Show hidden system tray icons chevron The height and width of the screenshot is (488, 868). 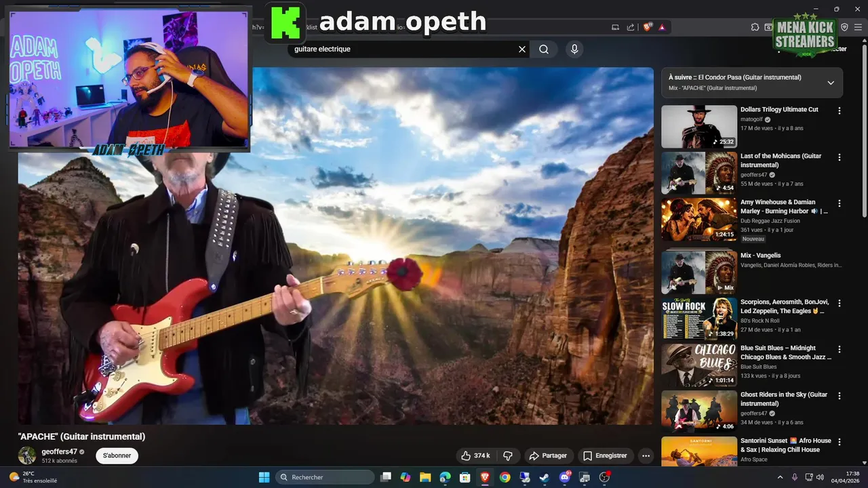[x=780, y=477]
